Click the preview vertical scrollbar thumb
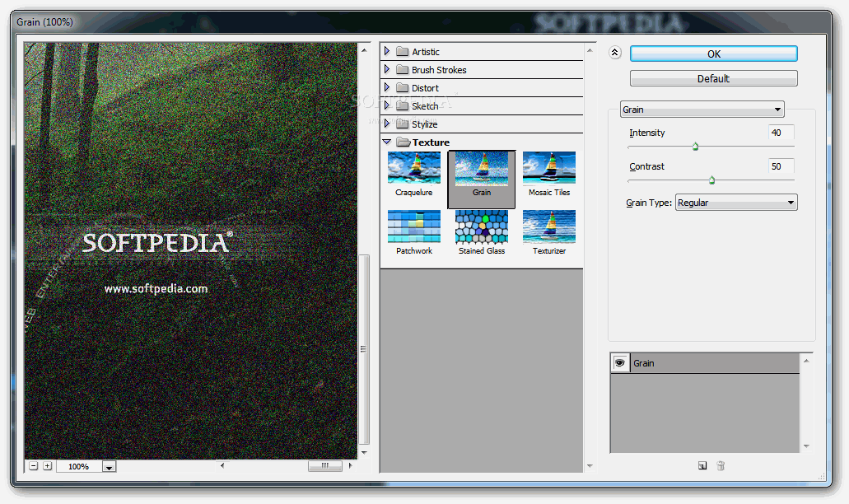This screenshot has width=849, height=504. pyautogui.click(x=365, y=349)
